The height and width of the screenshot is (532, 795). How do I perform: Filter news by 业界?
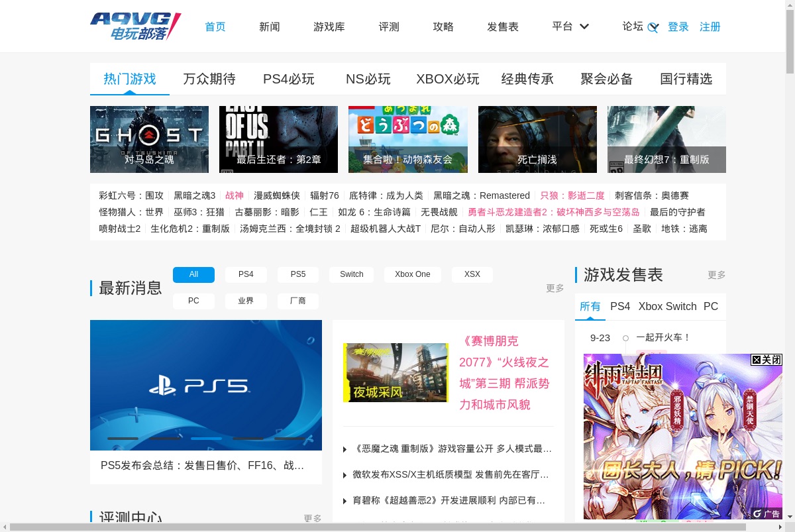point(246,301)
